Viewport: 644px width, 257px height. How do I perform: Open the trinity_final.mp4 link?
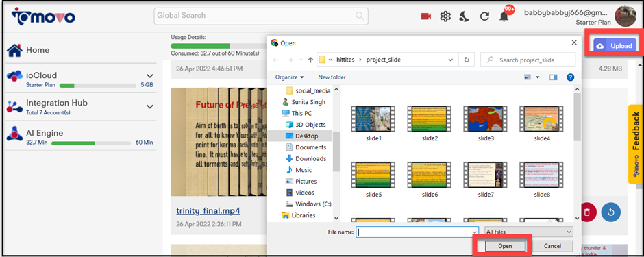[208, 211]
